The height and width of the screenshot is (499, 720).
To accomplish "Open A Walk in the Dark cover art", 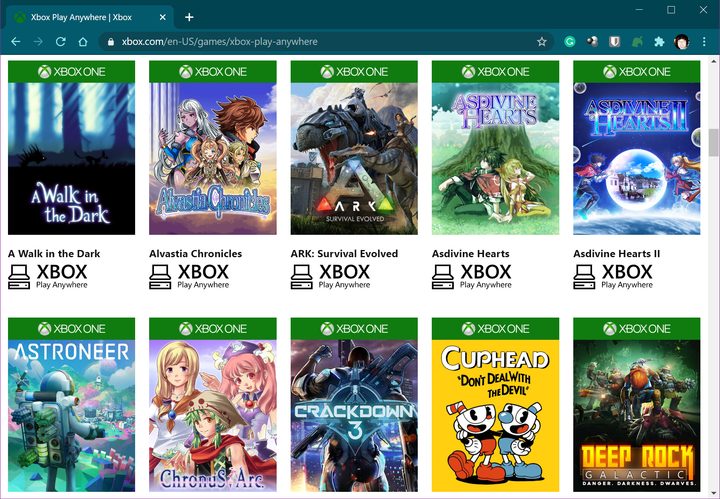I will [x=72, y=159].
